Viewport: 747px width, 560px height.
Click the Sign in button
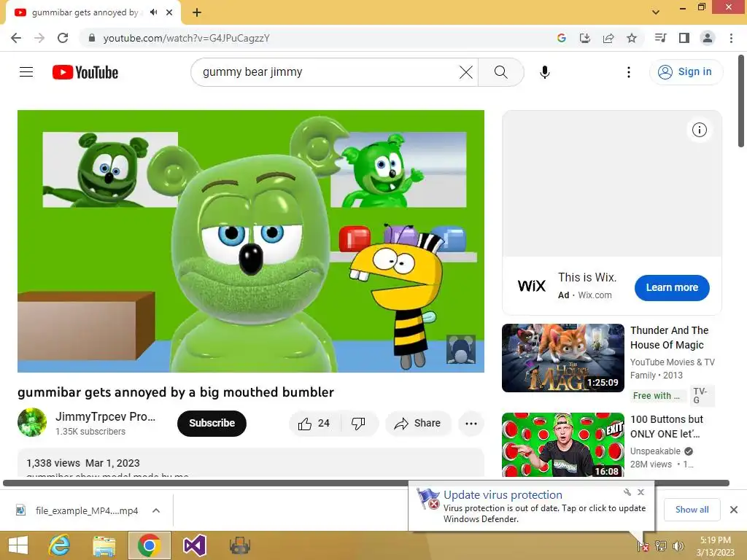686,72
